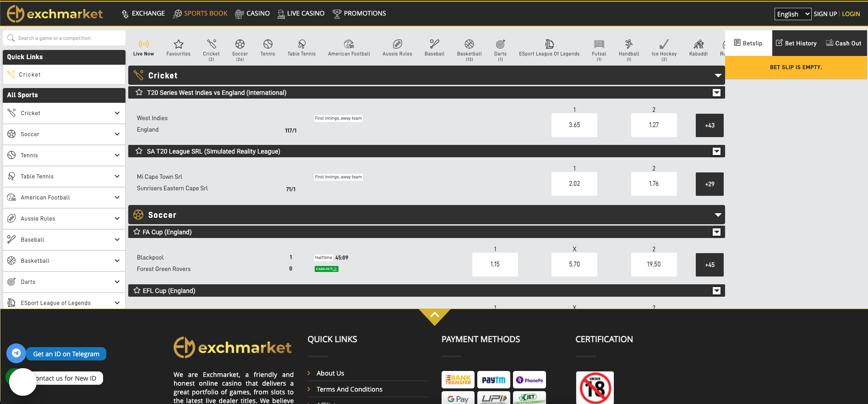This screenshot has width=868, height=404.
Task: Favourite the FA Cup (England) league
Action: [136, 232]
